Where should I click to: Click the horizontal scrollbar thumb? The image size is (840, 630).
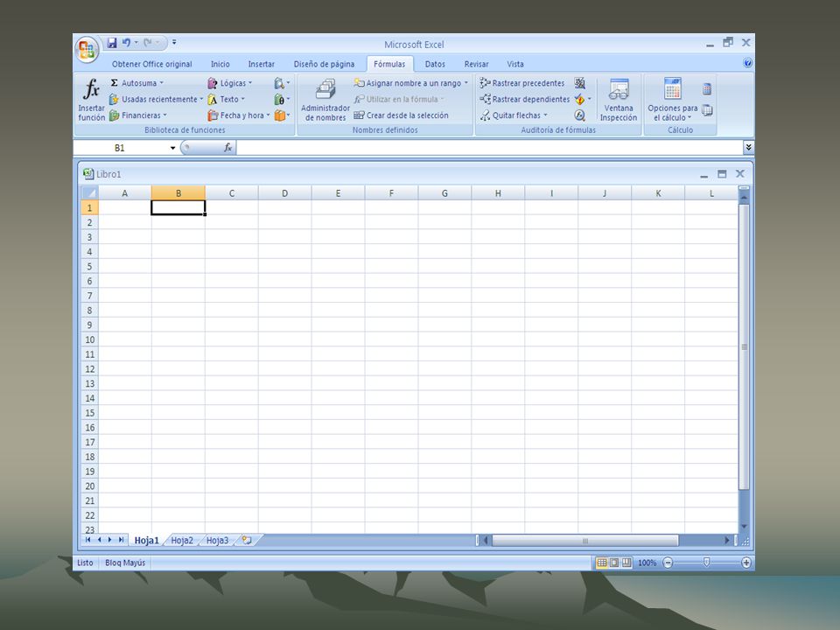[x=585, y=541]
